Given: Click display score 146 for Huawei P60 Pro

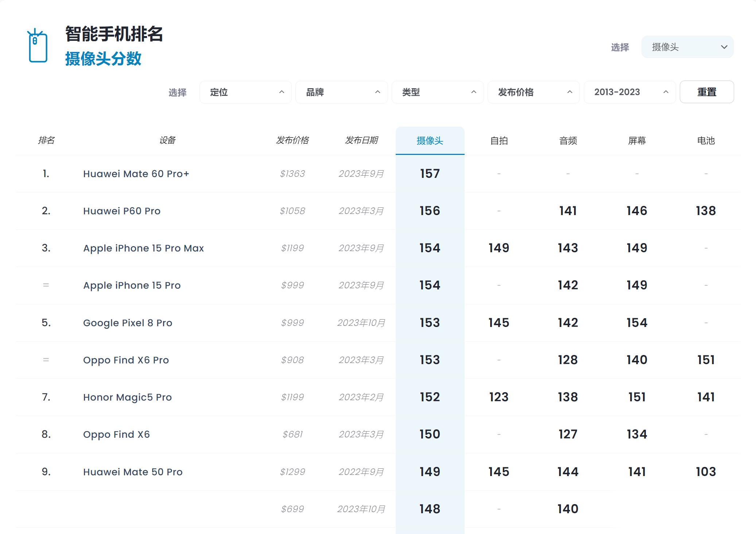Looking at the screenshot, I should pos(637,211).
